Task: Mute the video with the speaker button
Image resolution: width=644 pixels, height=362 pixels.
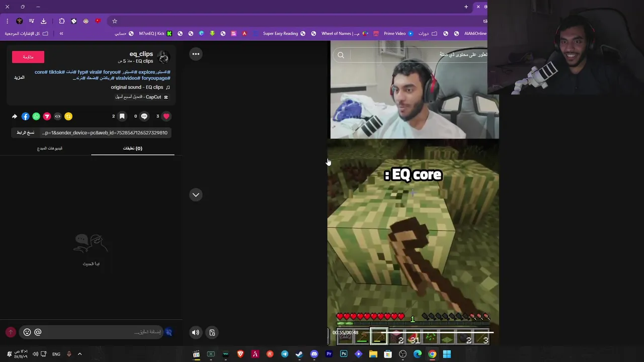Action: pos(196,332)
